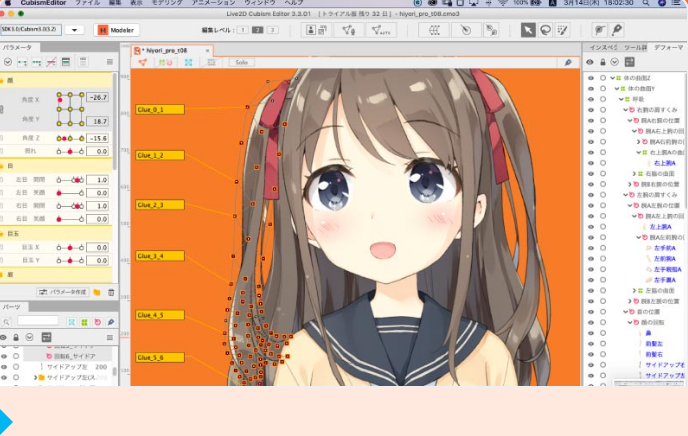Open the インスペクタ tab
Image resolution: width=688 pixels, height=436 pixels.
(x=603, y=47)
